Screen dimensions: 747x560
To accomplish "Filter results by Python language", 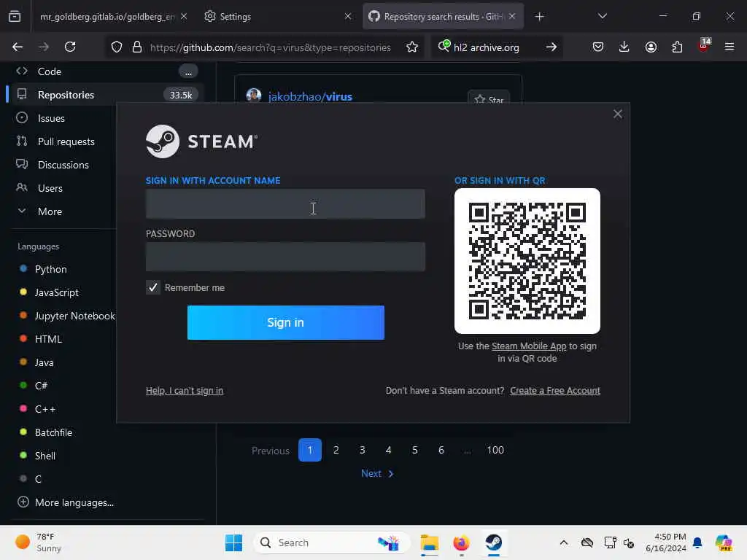I will pos(50,269).
